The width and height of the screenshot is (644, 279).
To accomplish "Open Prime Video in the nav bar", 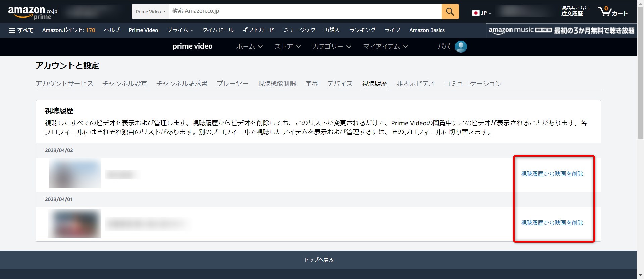I will pos(143,30).
